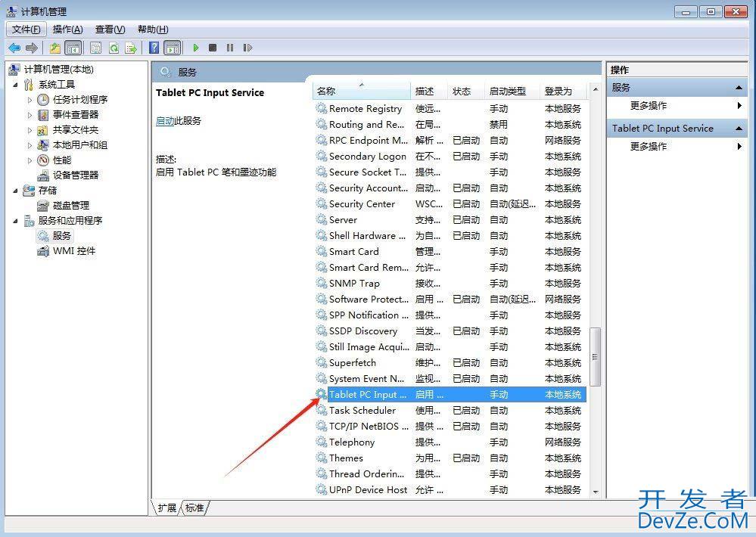The image size is (756, 537).
Task: Select the Task Scheduler service row
Action: coord(450,410)
